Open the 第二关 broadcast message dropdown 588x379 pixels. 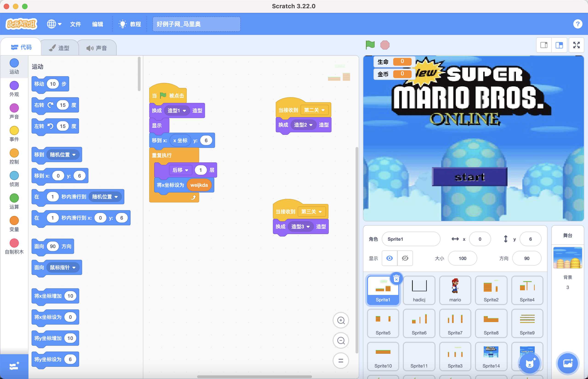pos(314,110)
